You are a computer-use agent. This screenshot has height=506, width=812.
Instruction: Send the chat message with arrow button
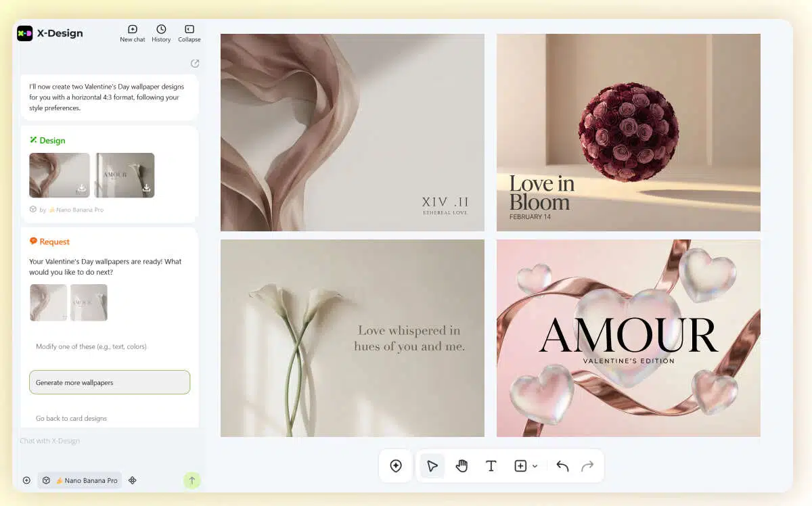(191, 480)
